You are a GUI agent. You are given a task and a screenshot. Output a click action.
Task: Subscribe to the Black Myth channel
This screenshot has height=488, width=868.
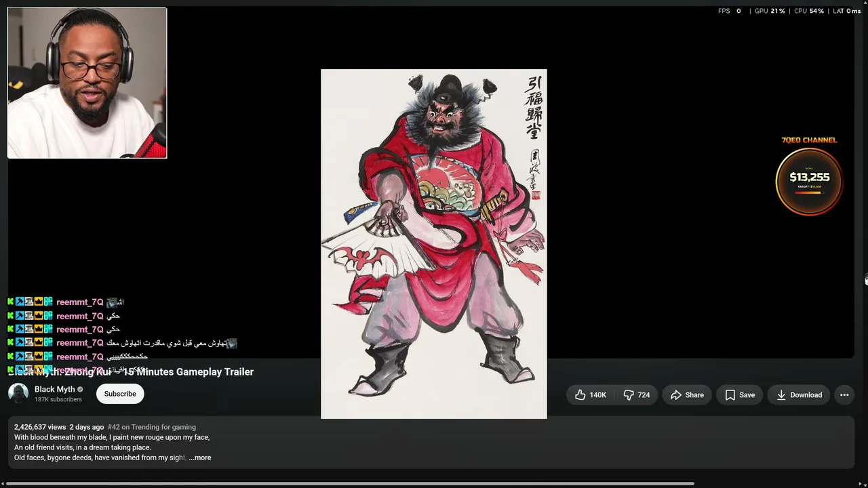(x=120, y=394)
